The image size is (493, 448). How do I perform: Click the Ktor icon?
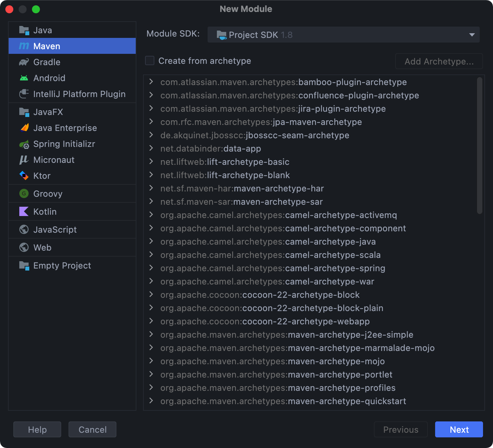tap(24, 175)
